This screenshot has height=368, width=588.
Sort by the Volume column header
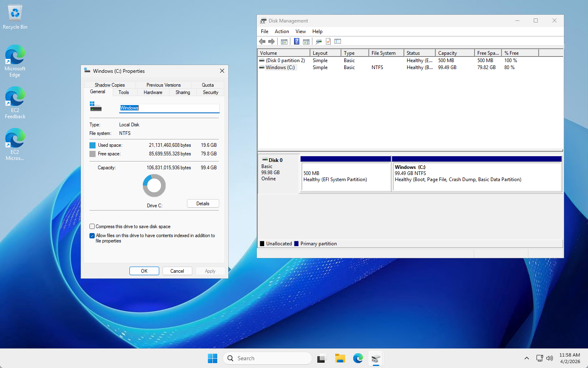pyautogui.click(x=283, y=53)
